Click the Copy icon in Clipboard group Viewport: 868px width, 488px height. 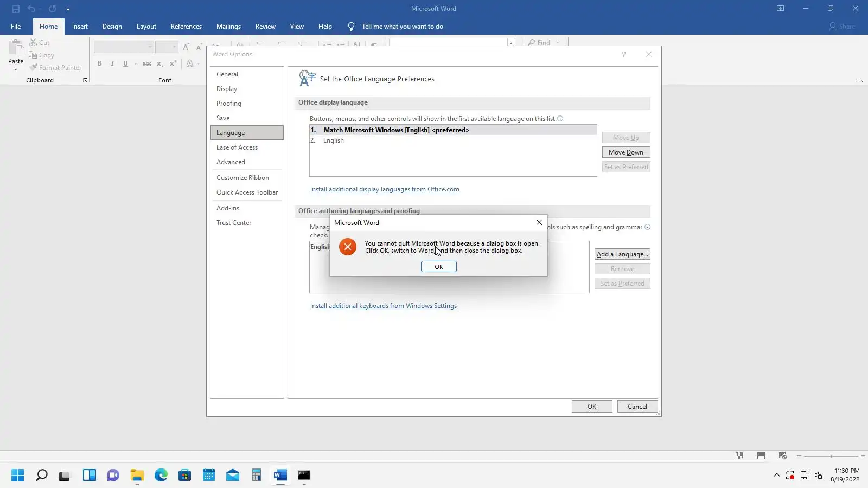click(33, 55)
